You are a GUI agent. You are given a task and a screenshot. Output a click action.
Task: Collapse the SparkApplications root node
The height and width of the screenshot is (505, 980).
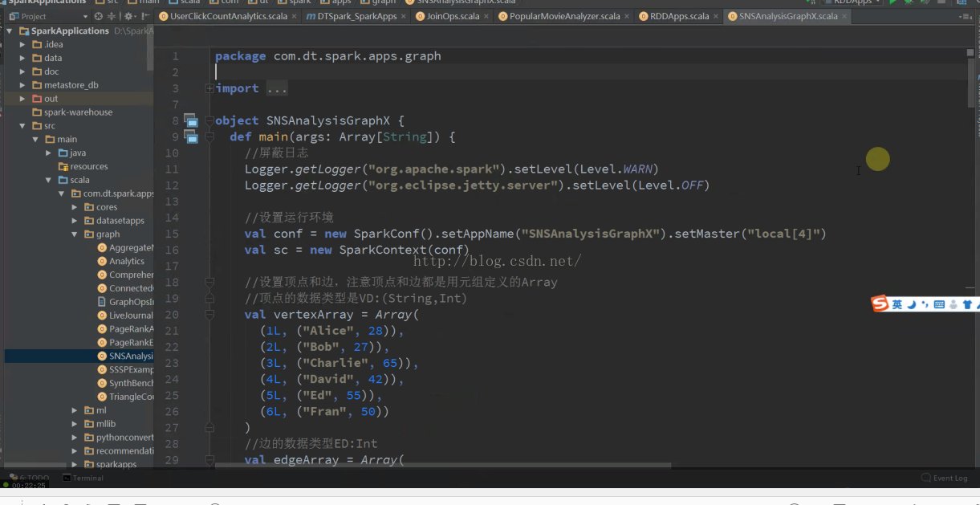[10, 31]
